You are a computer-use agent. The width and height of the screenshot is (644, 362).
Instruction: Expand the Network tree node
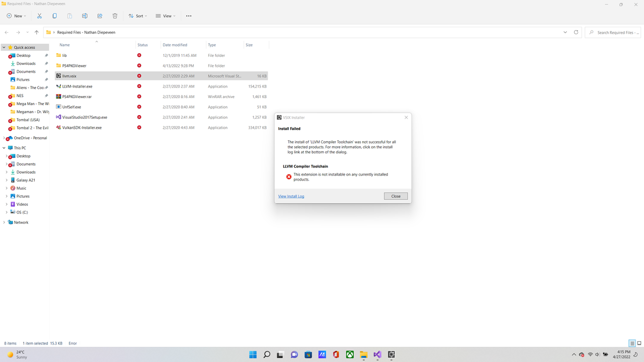click(4, 222)
